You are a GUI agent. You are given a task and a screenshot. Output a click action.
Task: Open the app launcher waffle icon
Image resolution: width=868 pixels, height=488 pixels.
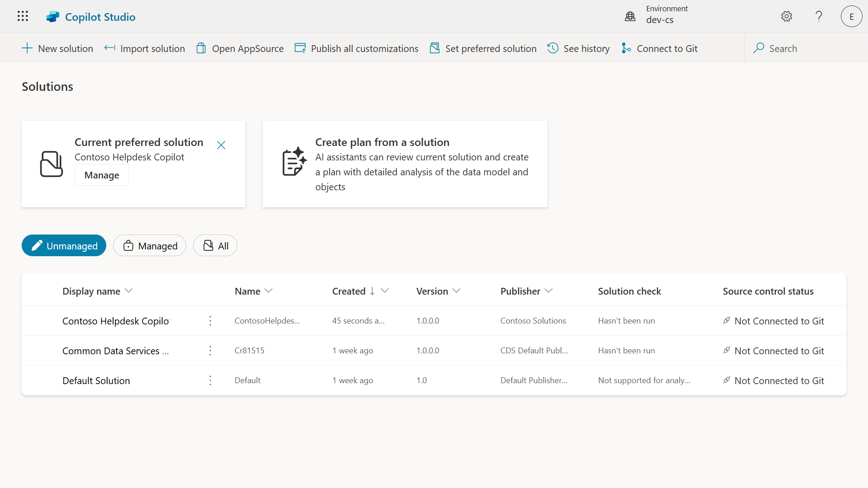click(23, 16)
